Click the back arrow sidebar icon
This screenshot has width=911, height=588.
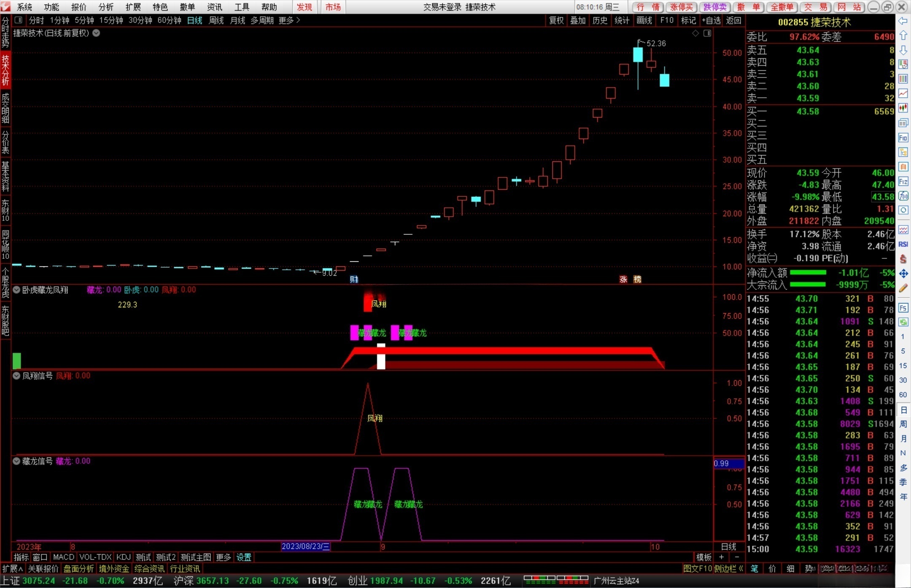(903, 21)
